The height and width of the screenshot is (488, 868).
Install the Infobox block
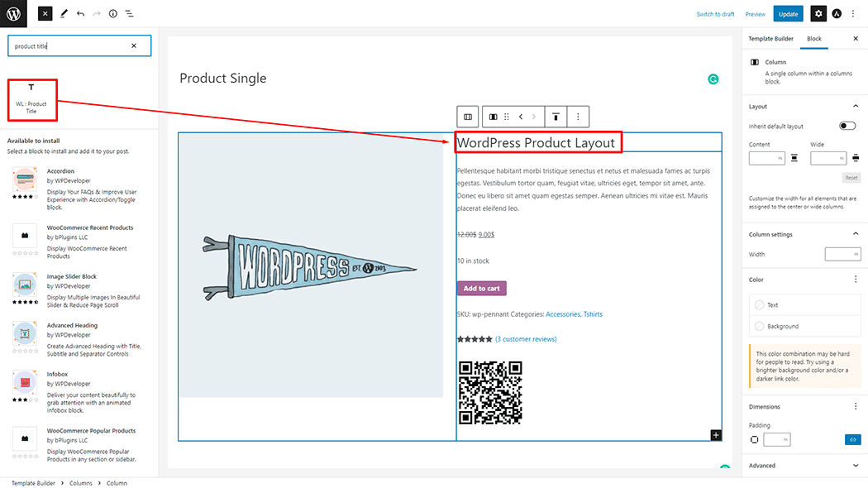coord(79,391)
